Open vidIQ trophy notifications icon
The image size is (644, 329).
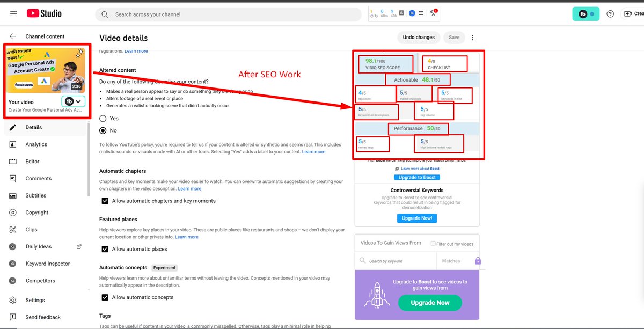(434, 13)
